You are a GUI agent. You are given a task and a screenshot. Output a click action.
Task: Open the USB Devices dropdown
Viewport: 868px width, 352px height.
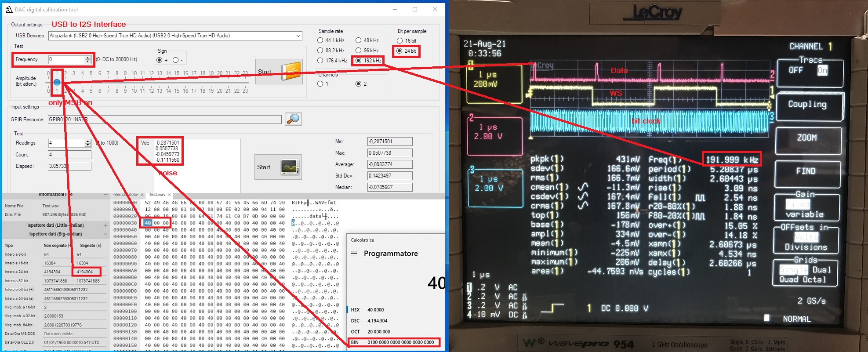click(298, 36)
